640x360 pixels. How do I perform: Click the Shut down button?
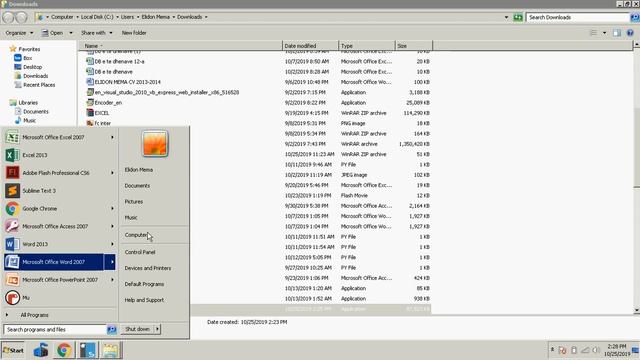138,329
